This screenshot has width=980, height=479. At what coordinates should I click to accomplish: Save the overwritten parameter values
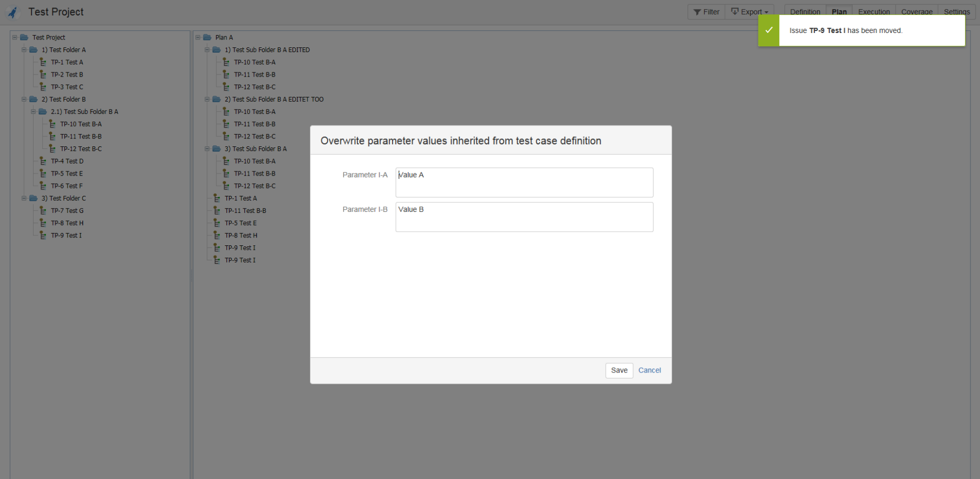(619, 370)
